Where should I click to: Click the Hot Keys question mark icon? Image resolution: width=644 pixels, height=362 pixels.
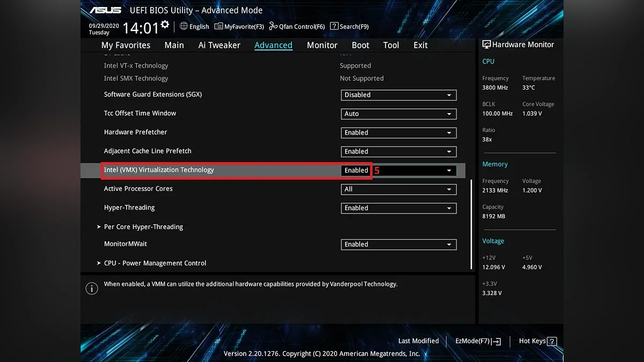[x=552, y=341]
